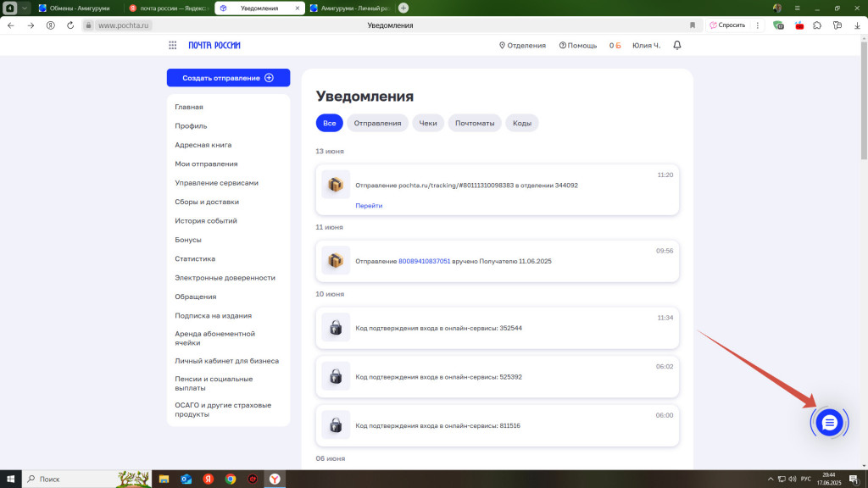The height and width of the screenshot is (488, 868).
Task: Open the Юлия Ч. profile menu
Action: [646, 45]
